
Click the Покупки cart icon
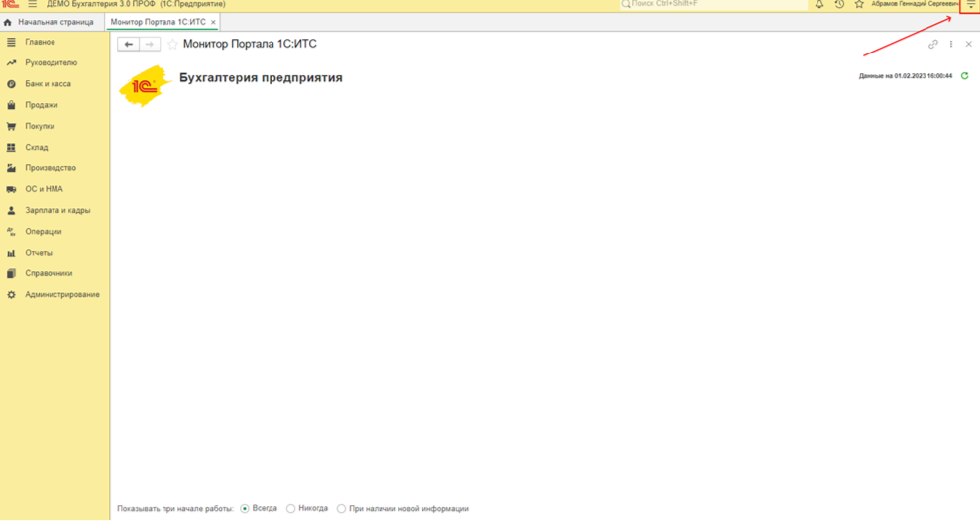click(x=11, y=126)
